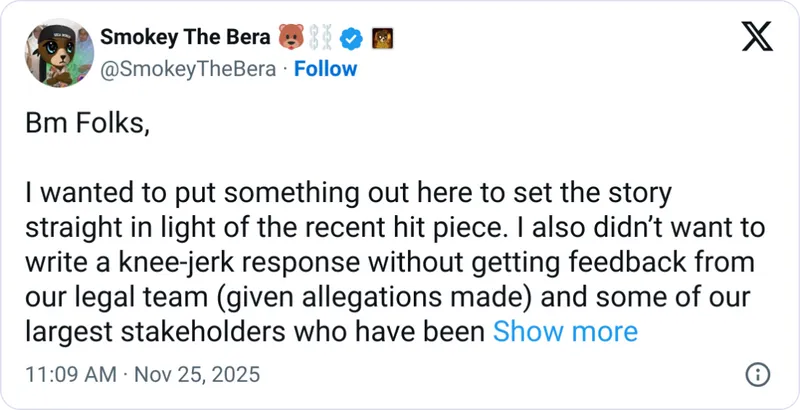Screen dimensions: 800x410
Task: Open the 11:09 AM timestamp link
Action: [68, 375]
